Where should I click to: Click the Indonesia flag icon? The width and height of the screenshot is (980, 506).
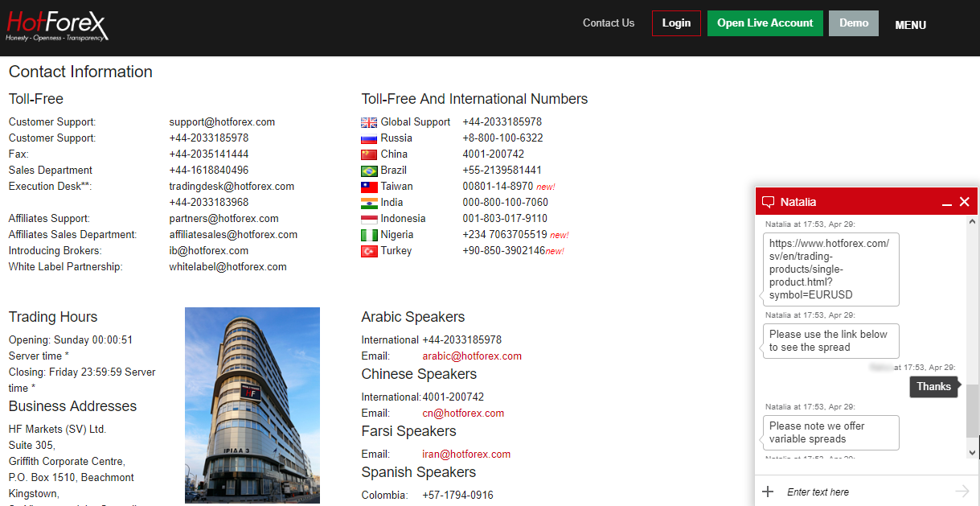[x=369, y=219]
